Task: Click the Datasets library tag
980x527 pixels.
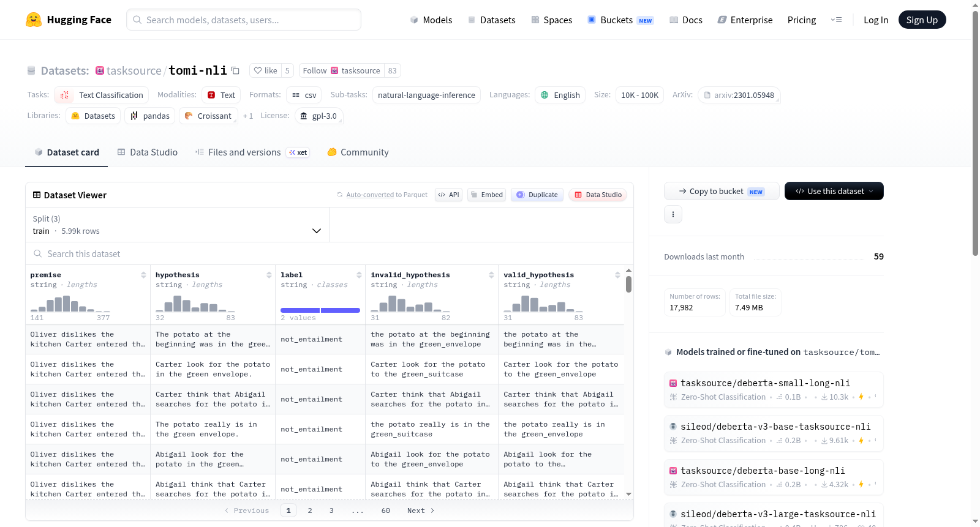Action: [x=93, y=116]
